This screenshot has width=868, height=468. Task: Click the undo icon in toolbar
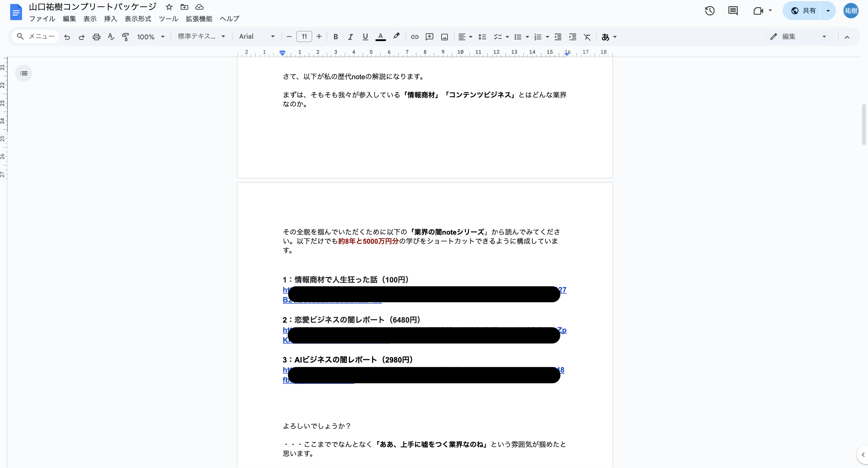[67, 37]
